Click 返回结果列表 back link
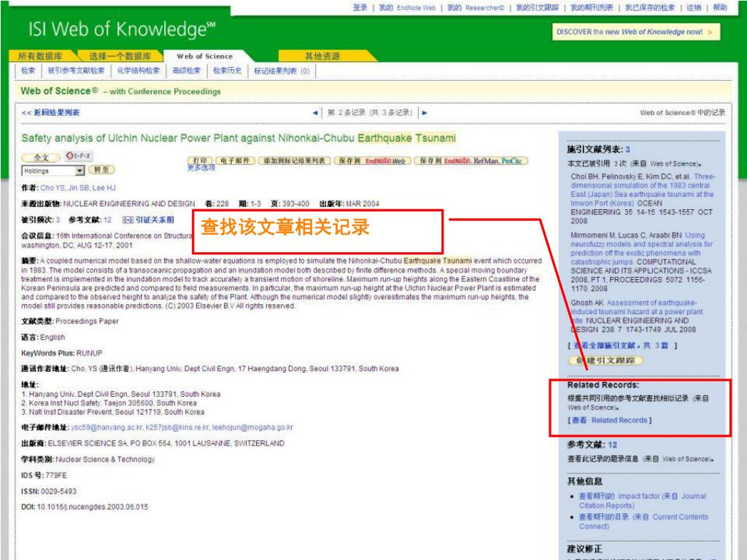This screenshot has height=560, width=747. click(x=51, y=113)
